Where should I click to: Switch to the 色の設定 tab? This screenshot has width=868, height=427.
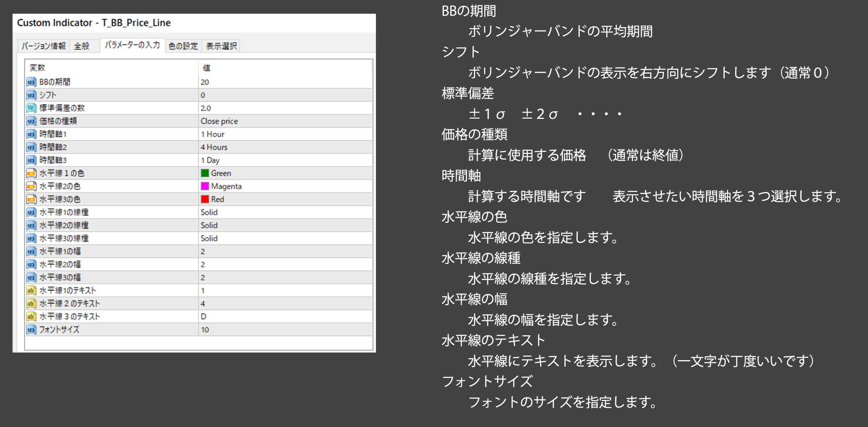pyautogui.click(x=183, y=46)
